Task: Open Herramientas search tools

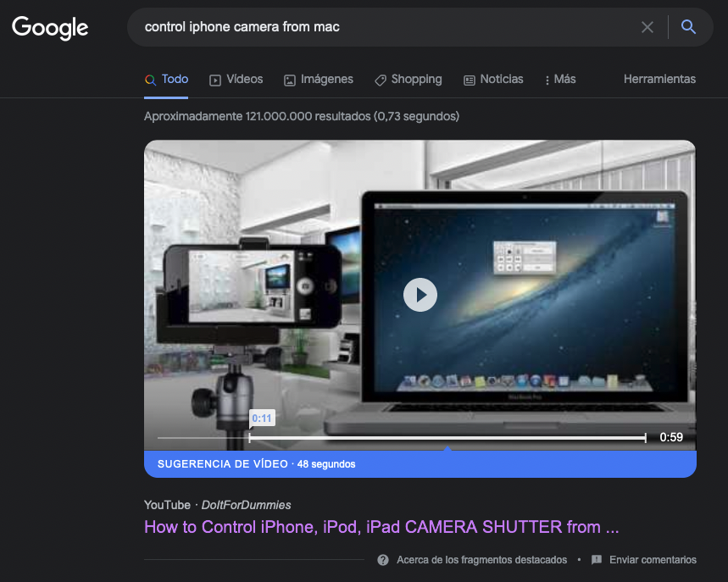Action: point(659,80)
